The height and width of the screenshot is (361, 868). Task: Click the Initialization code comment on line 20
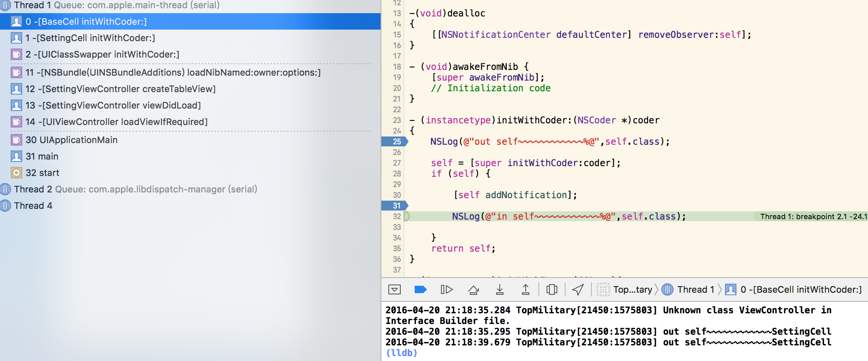tap(491, 88)
